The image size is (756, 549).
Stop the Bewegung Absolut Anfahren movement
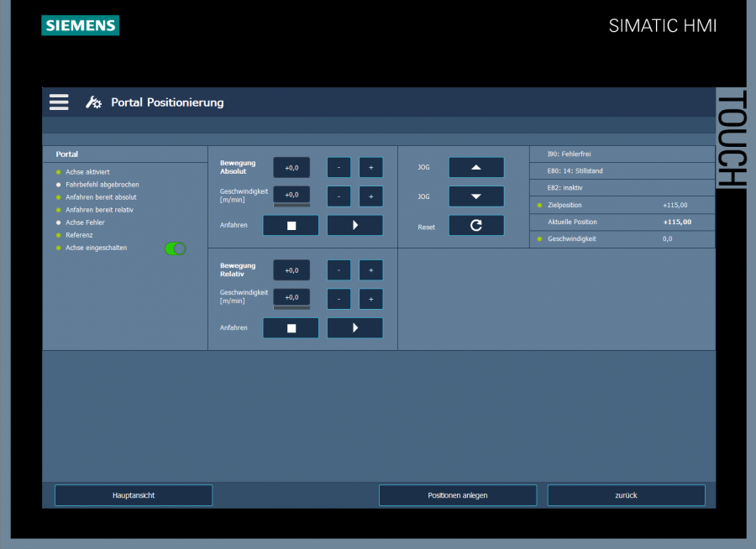[x=291, y=226]
